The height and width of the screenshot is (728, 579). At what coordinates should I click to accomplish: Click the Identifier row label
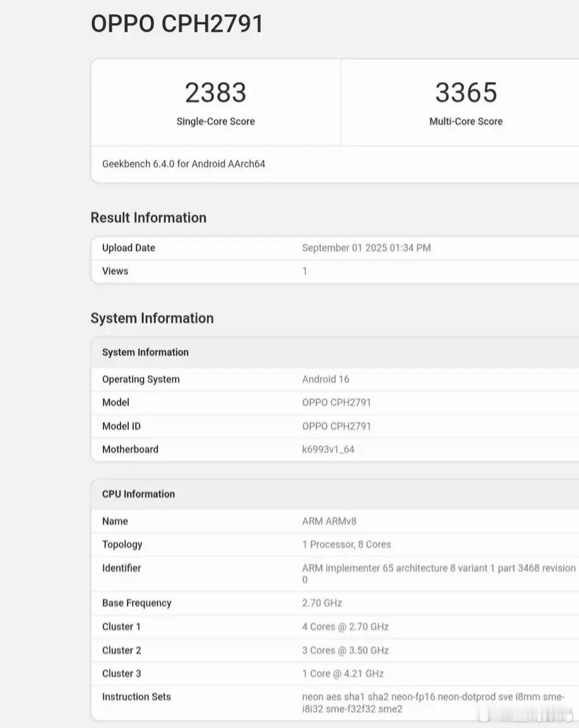point(121,568)
